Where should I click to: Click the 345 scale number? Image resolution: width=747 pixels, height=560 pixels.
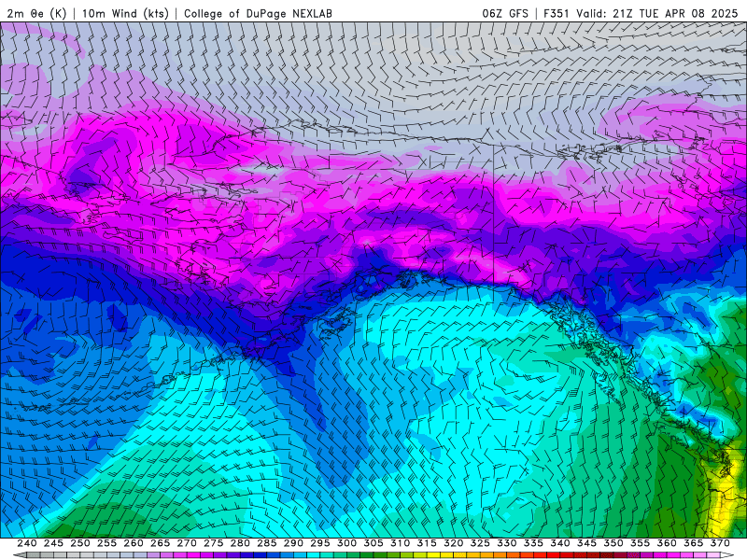tap(587, 543)
